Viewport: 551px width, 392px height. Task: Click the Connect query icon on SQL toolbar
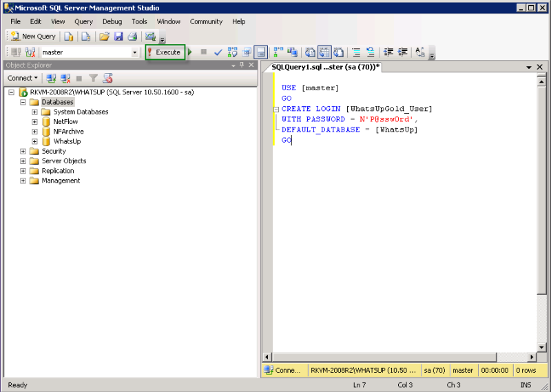16,52
